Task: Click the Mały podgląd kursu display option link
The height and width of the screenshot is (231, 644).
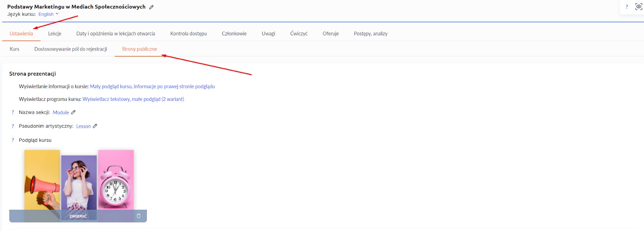Action: 153,86
